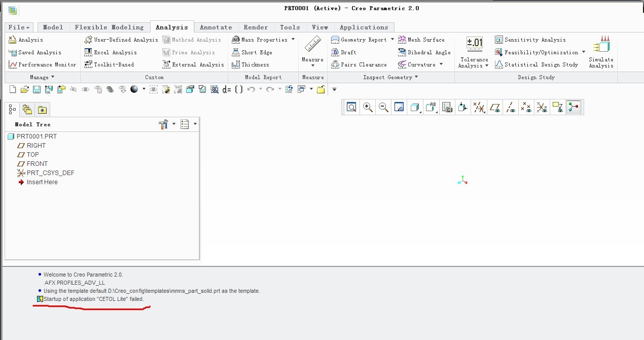This screenshot has height=340, width=644.
Task: Toggle coordinate system display
Action: (542, 107)
